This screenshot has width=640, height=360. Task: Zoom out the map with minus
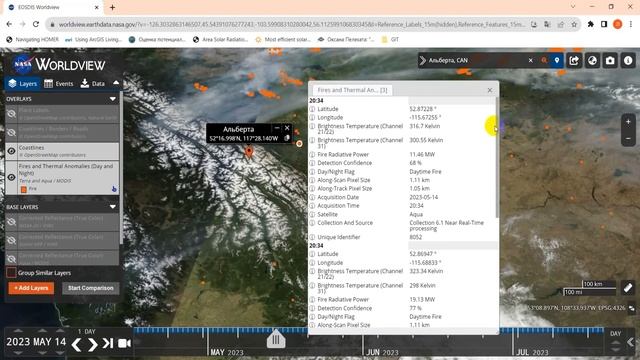(628, 138)
